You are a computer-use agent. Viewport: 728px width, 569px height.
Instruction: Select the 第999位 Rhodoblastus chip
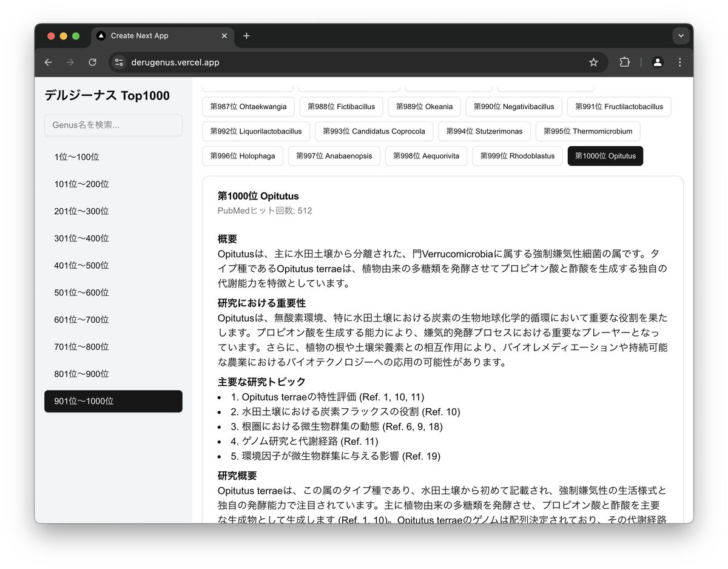pos(517,156)
